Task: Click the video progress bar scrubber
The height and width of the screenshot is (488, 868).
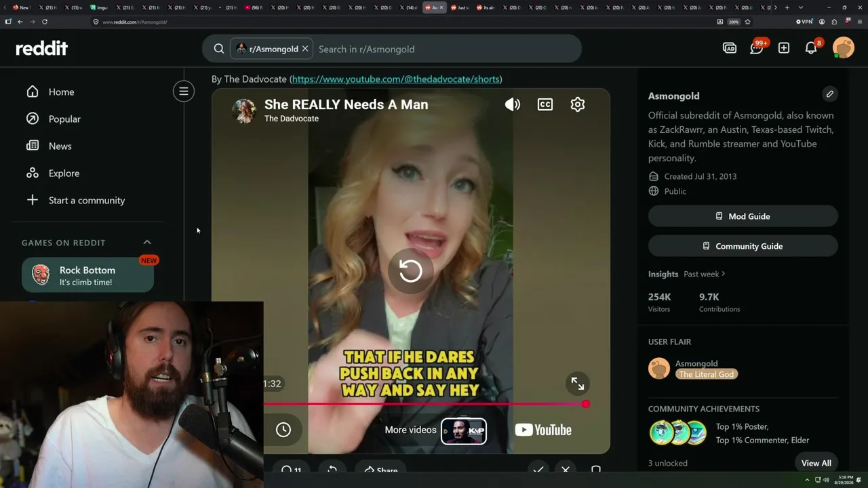Action: coord(586,404)
